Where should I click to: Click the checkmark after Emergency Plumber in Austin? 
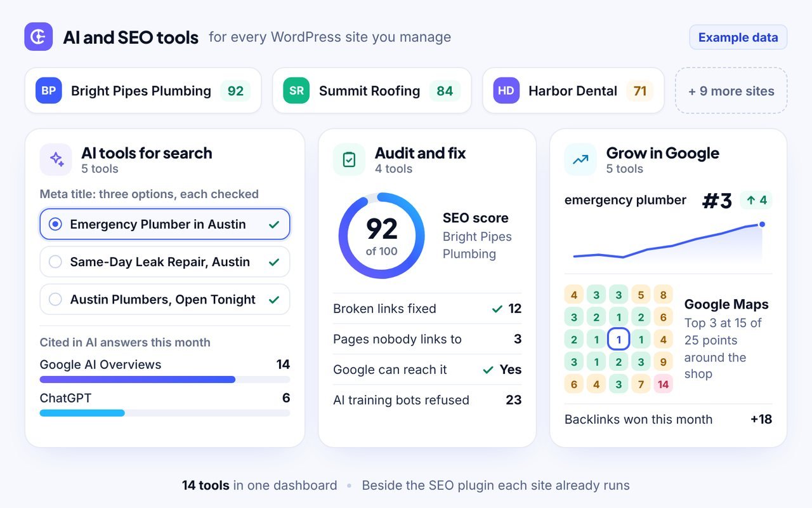click(274, 224)
